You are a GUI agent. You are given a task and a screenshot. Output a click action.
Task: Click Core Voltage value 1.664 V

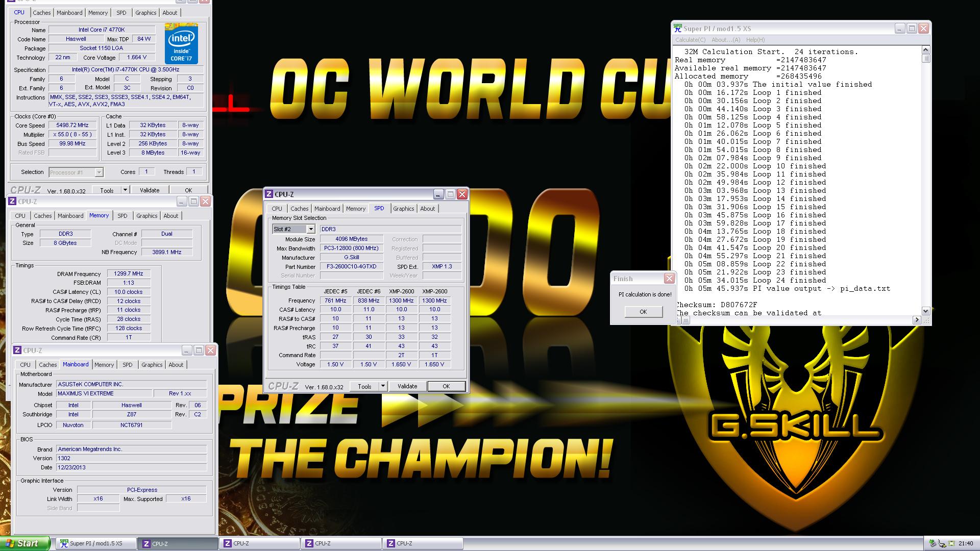[x=136, y=58]
